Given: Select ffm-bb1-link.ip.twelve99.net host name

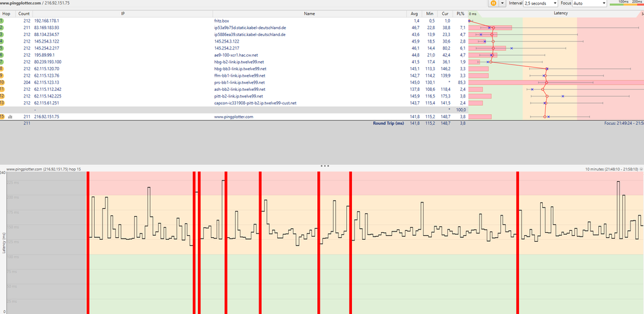Looking at the screenshot, I should point(239,75).
